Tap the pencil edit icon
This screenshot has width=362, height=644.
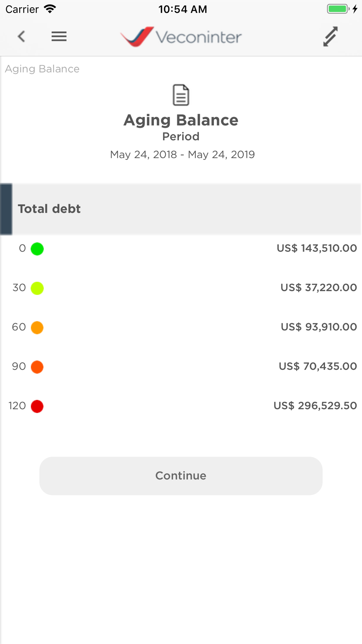(x=330, y=37)
